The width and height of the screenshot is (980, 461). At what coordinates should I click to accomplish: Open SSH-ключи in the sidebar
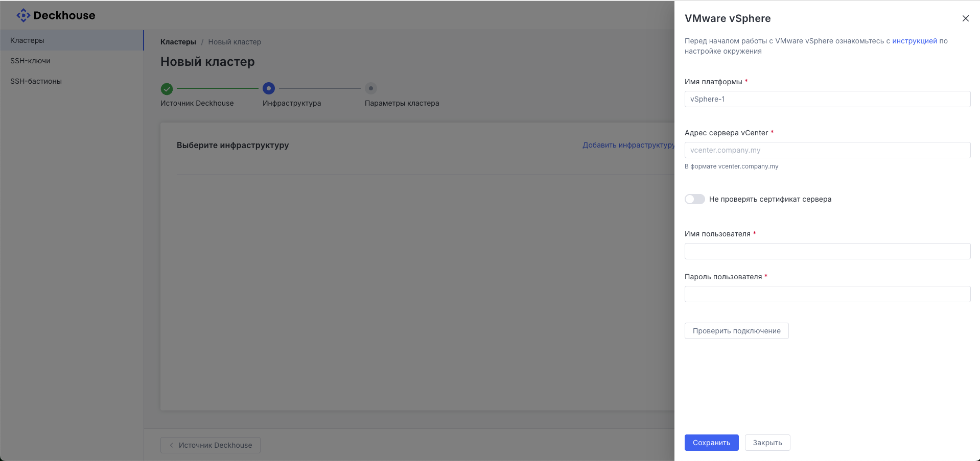pos(72,61)
